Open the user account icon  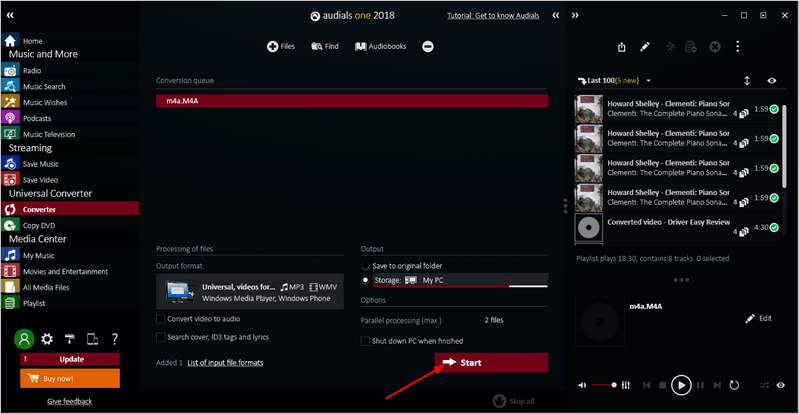(x=24, y=339)
